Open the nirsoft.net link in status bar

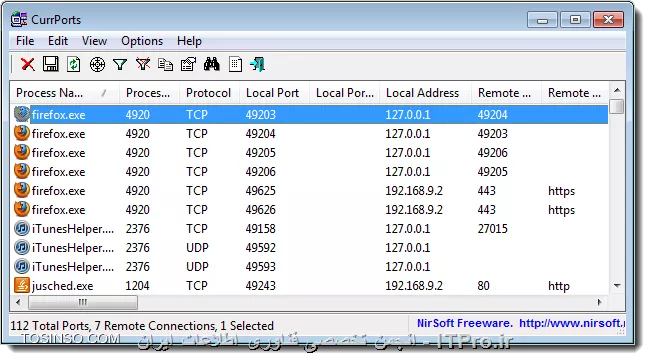[572, 323]
